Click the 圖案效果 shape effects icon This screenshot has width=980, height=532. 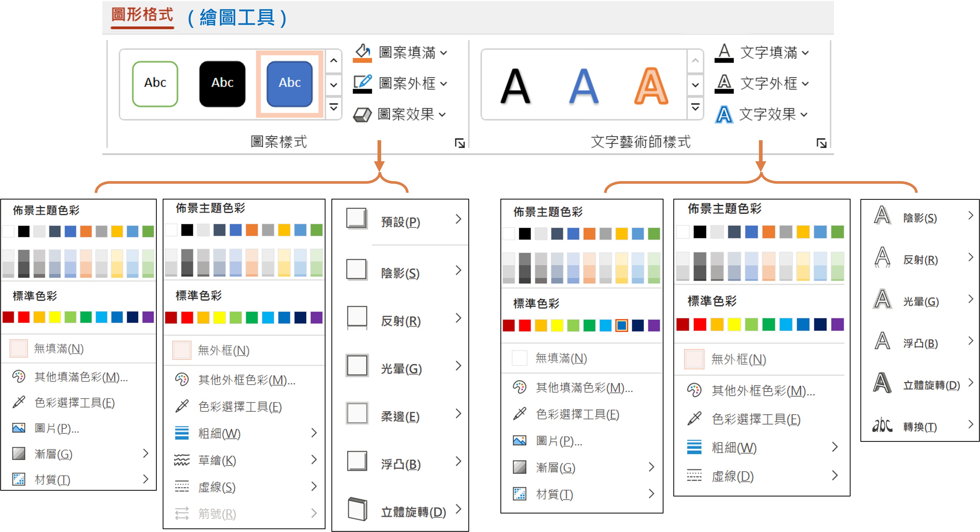click(362, 115)
